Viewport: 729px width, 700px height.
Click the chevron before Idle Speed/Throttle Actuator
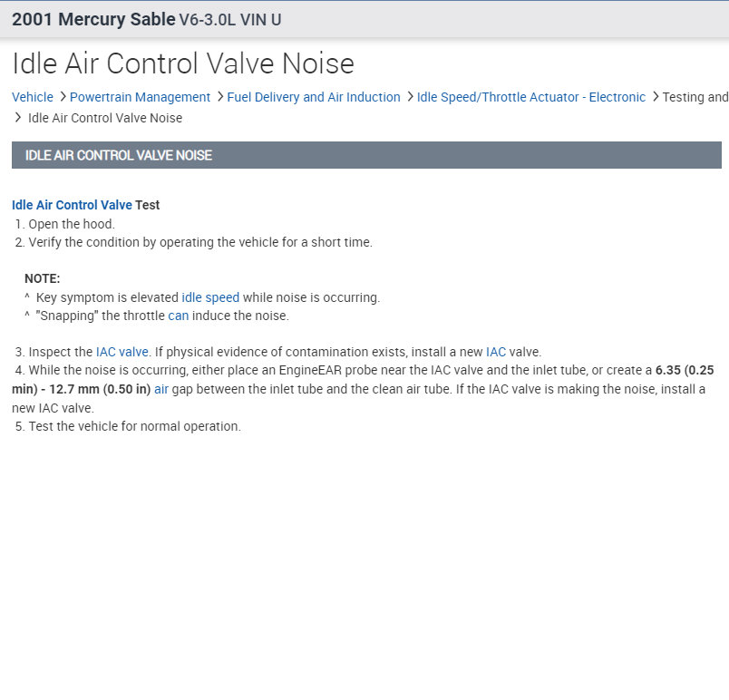click(x=409, y=97)
